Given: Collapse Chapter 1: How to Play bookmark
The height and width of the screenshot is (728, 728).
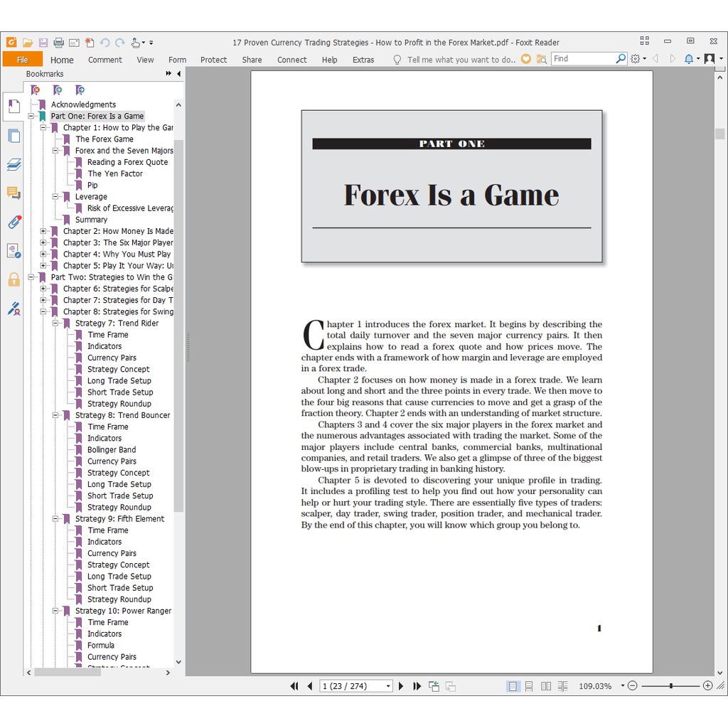Looking at the screenshot, I should [43, 127].
